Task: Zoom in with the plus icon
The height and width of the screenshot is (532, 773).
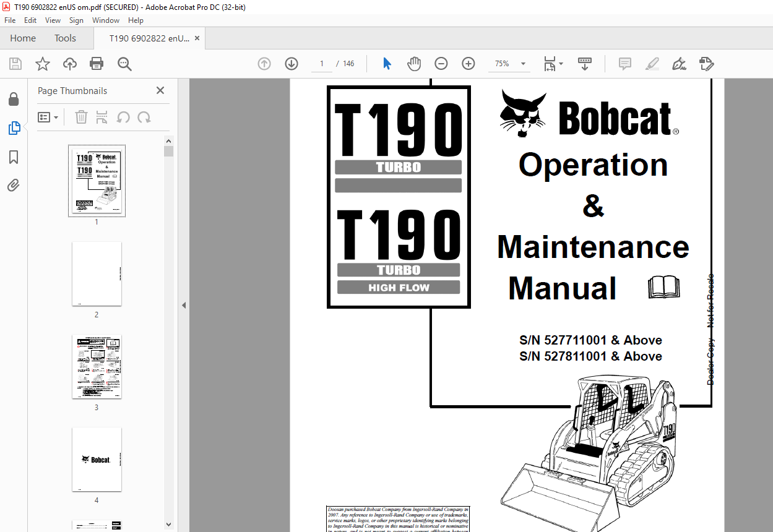Action: coord(469,64)
